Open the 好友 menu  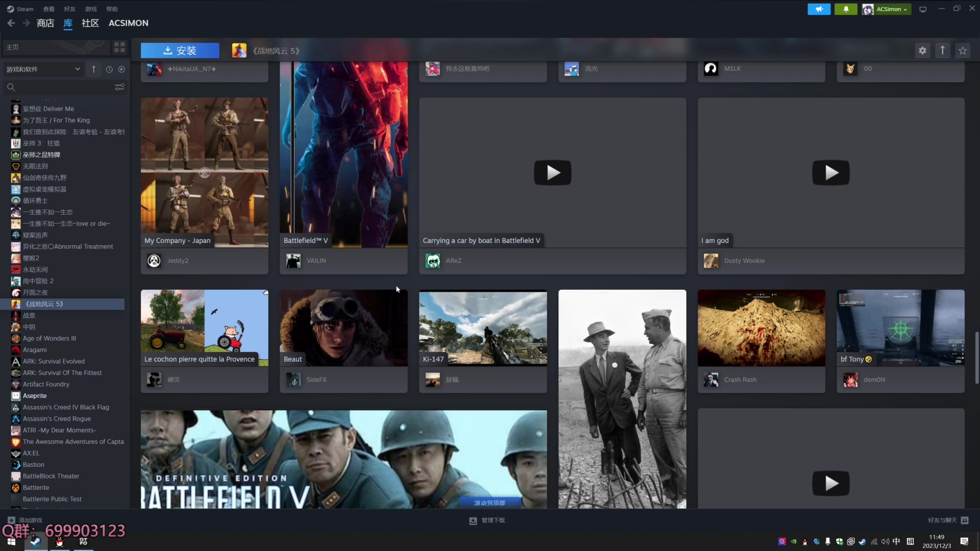pyautogui.click(x=70, y=9)
